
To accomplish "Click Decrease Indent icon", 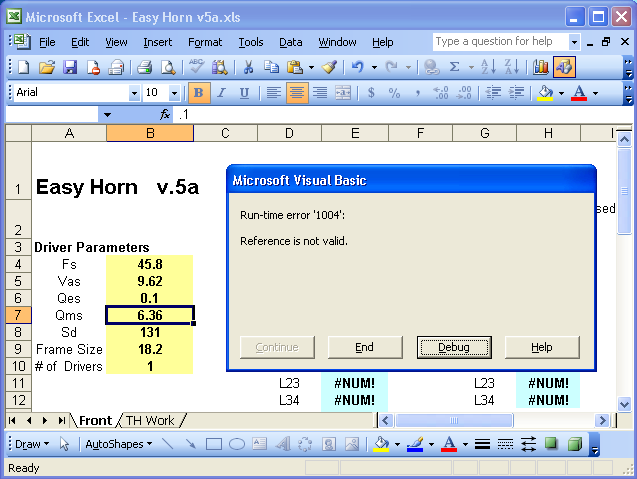I will click(493, 93).
